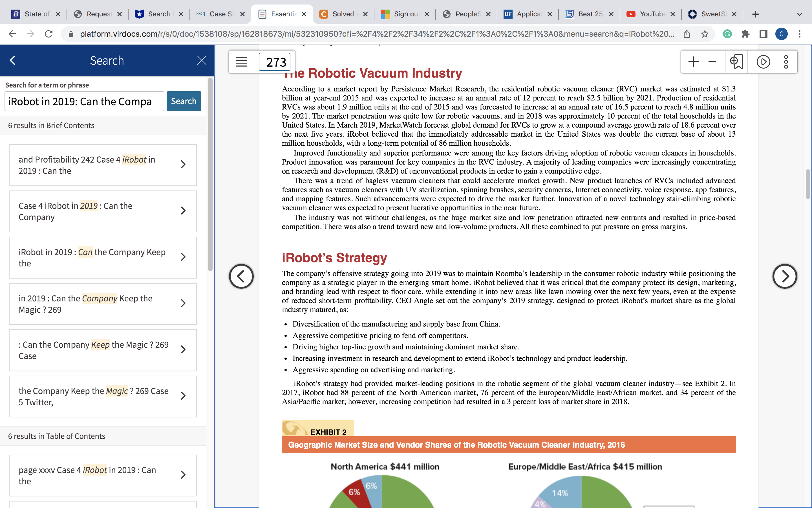Reload the current page
Viewport: 812px width, 508px height.
coord(49,34)
